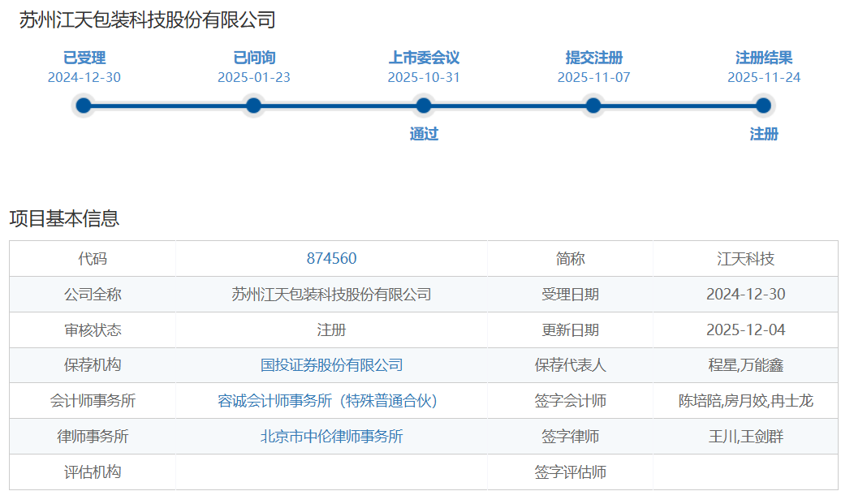The image size is (854, 504).
Task: Click the 上市委会议 timeline node dot
Action: (x=424, y=104)
